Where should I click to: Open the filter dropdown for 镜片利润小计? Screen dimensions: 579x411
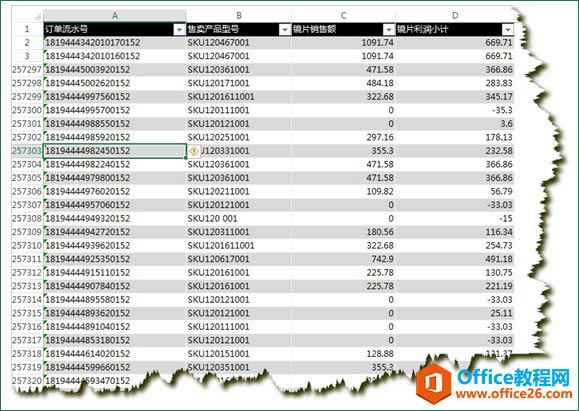point(508,30)
